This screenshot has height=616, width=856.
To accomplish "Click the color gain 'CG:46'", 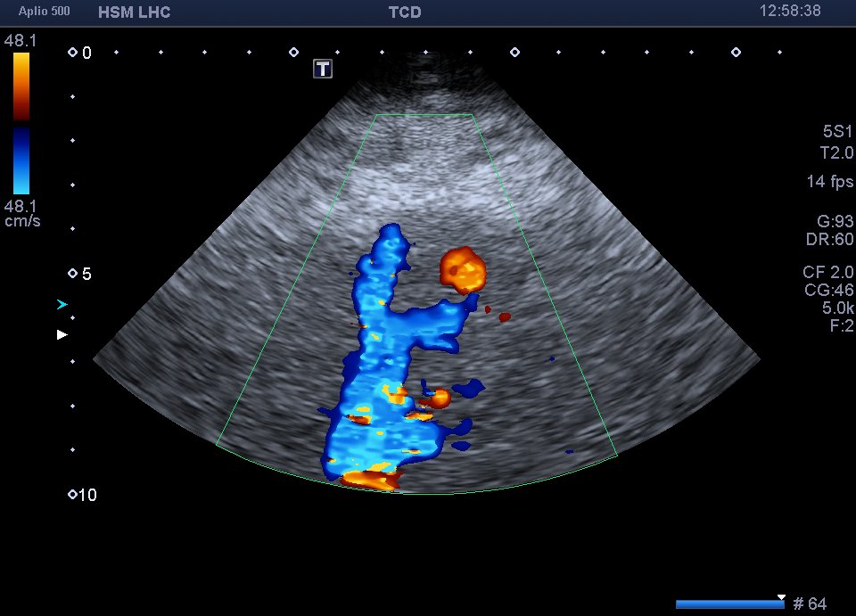I will click(828, 290).
